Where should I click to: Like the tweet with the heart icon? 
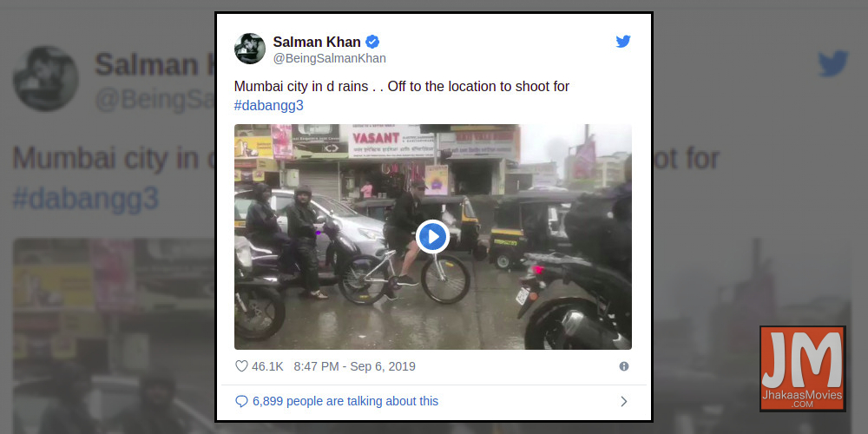[241, 366]
